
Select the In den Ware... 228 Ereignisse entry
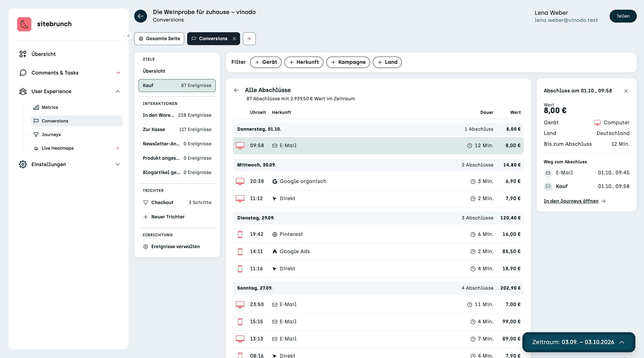(177, 115)
